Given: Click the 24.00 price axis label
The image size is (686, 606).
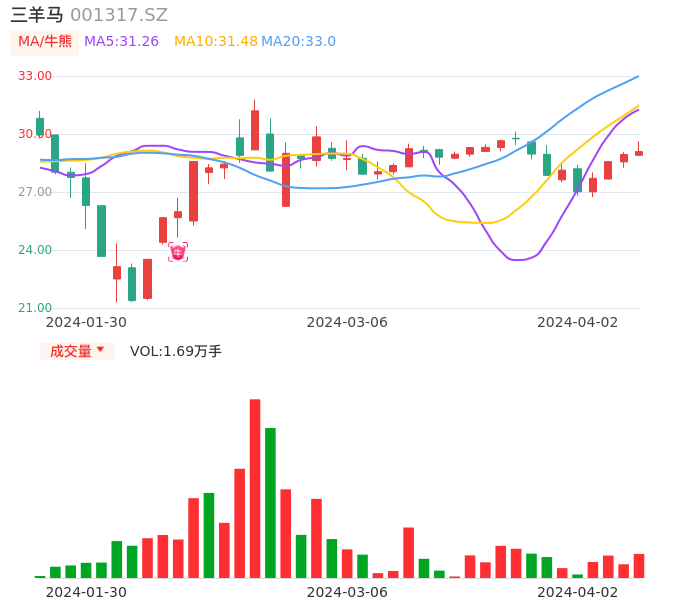Looking at the screenshot, I should coord(35,250).
